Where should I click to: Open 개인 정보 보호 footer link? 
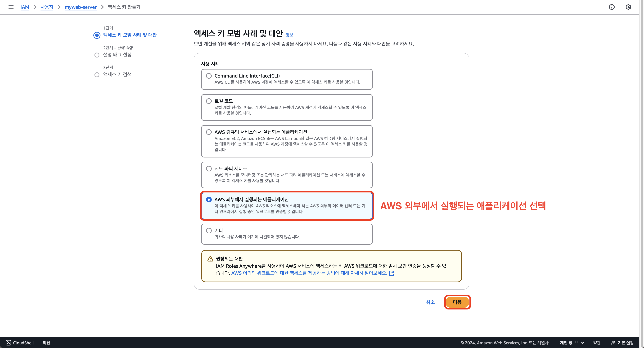coord(572,343)
